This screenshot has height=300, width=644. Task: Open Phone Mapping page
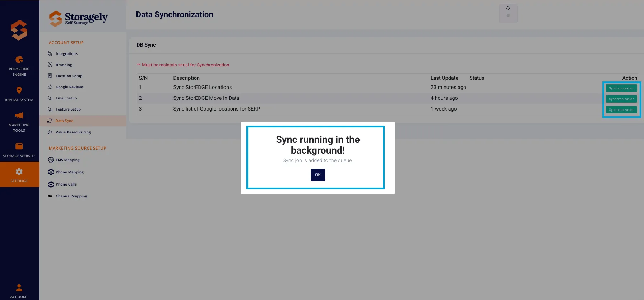coord(70,172)
